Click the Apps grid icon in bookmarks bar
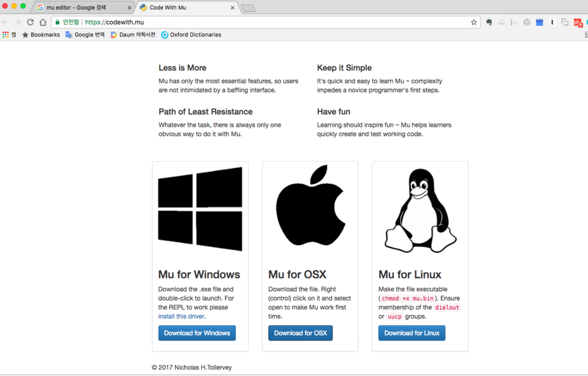Viewport: 588px width, 376px height. [x=6, y=34]
